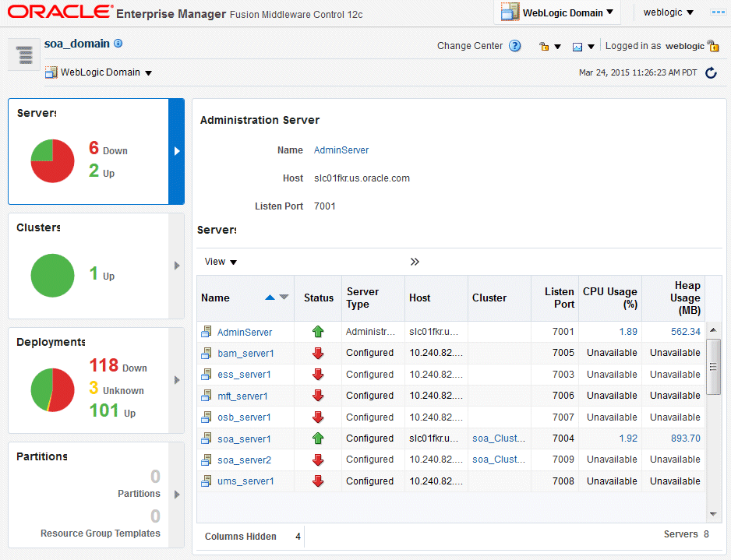Screen dimensions: 731x560
Task: Click the toolbar overflow double-chevron icon
Action: pyautogui.click(x=415, y=262)
